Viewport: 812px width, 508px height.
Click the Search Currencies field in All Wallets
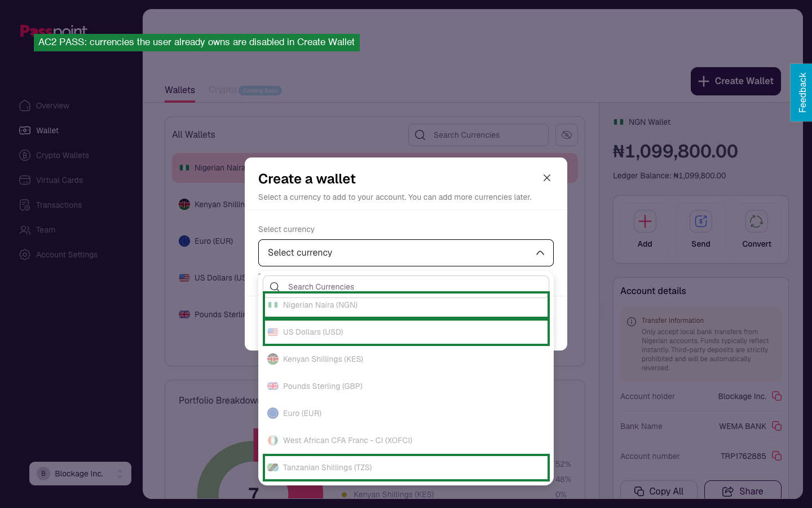coord(478,135)
